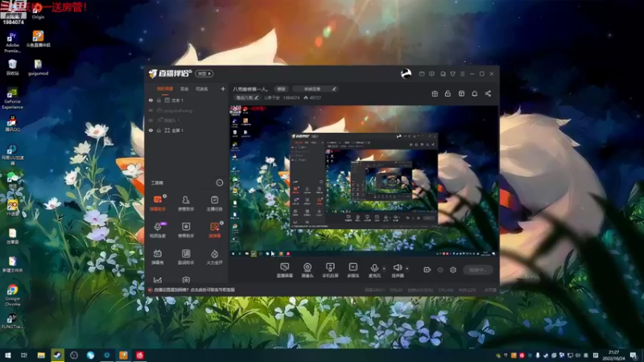
Task: Toggle visibility of the 摄像头 1 layer
Action: pyautogui.click(x=151, y=120)
